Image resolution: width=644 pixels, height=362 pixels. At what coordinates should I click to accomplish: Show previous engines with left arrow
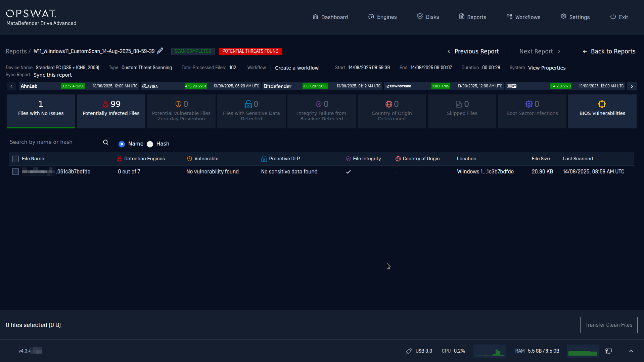pos(11,86)
